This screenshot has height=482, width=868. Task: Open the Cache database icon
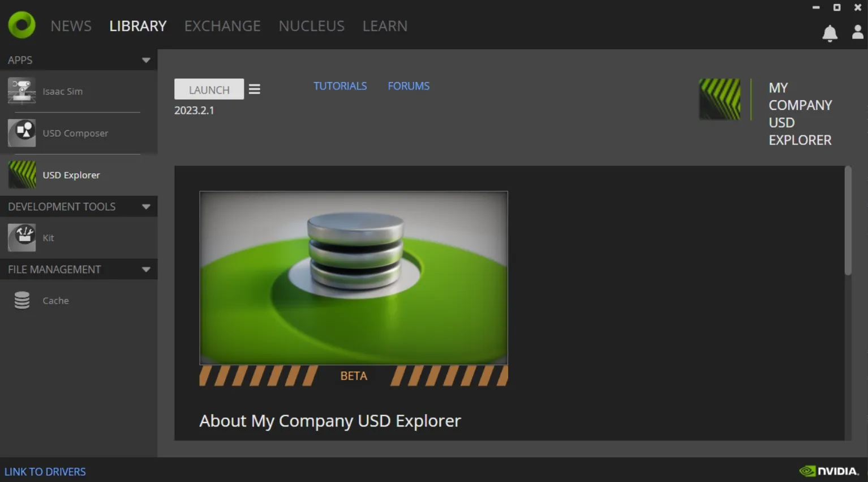(x=22, y=300)
